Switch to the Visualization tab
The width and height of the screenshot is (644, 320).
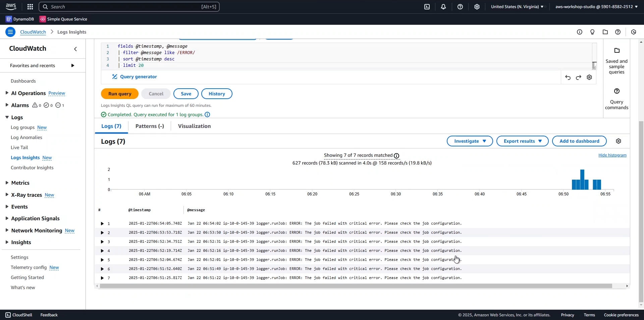pyautogui.click(x=194, y=126)
